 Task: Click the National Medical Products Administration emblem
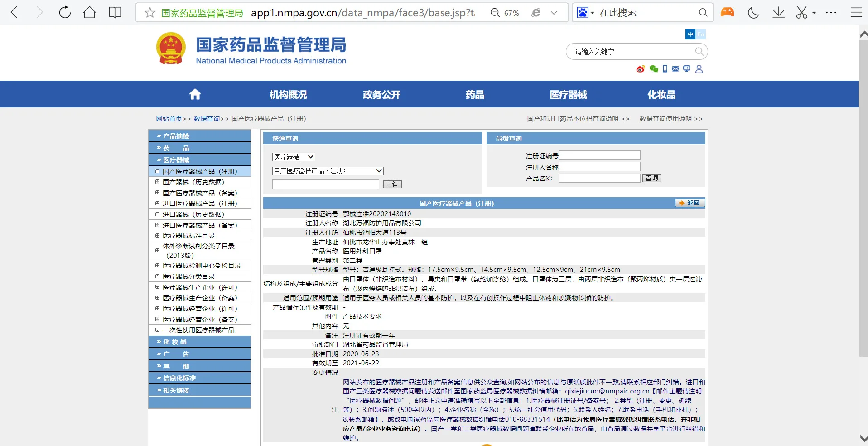[x=171, y=48]
